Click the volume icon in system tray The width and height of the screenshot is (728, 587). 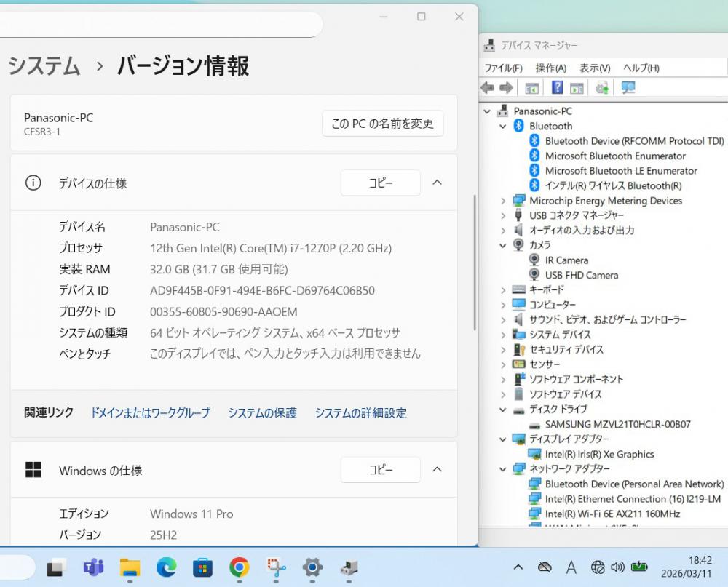click(x=618, y=567)
